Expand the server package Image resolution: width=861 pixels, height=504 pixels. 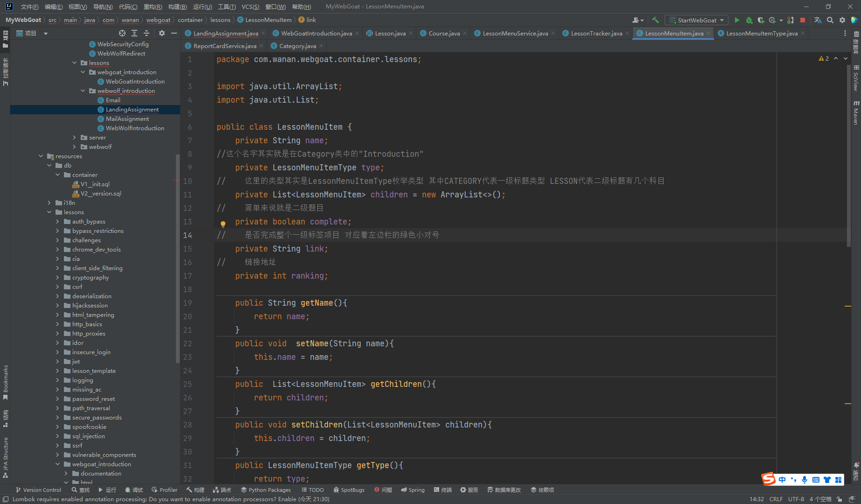pyautogui.click(x=75, y=137)
